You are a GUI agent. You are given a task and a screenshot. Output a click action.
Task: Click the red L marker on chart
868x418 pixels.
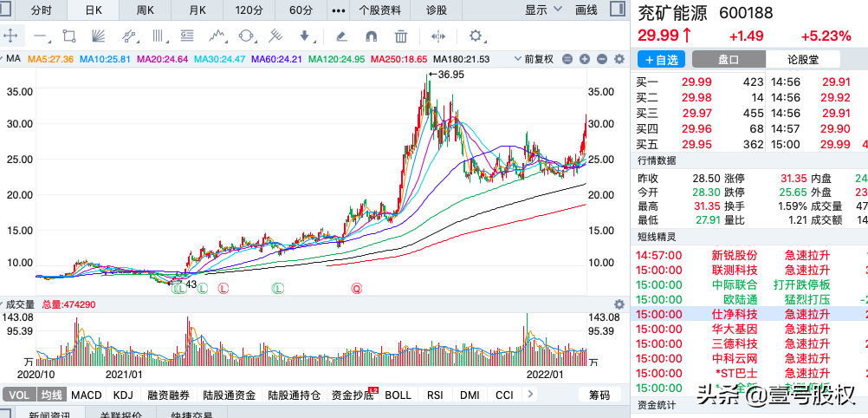tap(223, 288)
